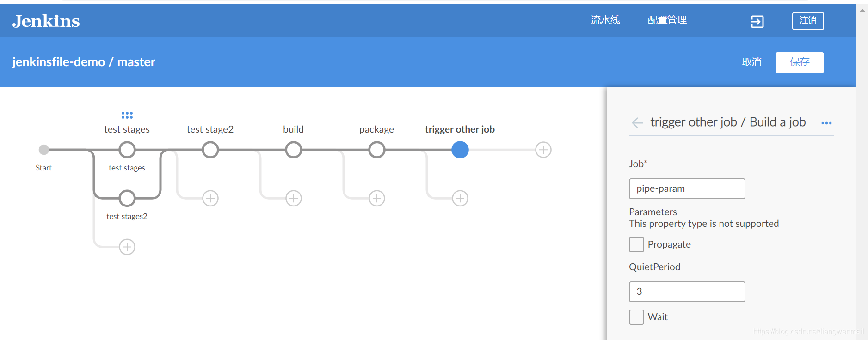Click the Job name input field
868x340 pixels.
pos(687,188)
